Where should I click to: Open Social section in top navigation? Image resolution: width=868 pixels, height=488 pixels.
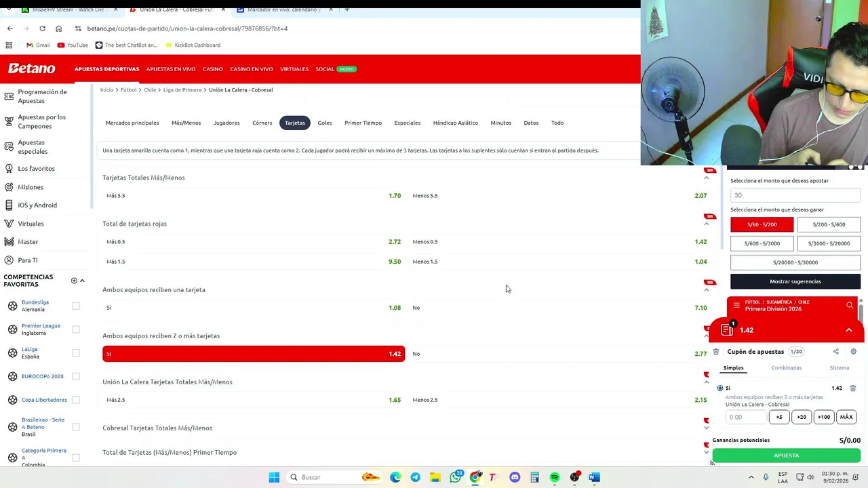click(325, 68)
